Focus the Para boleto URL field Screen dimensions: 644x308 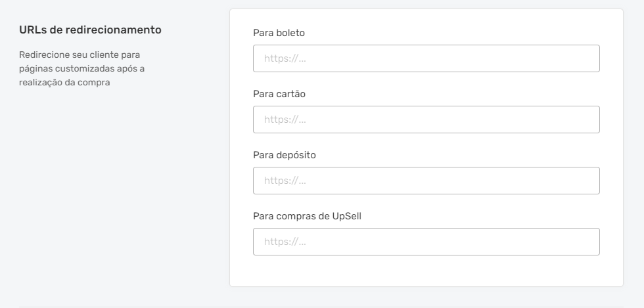(x=426, y=58)
